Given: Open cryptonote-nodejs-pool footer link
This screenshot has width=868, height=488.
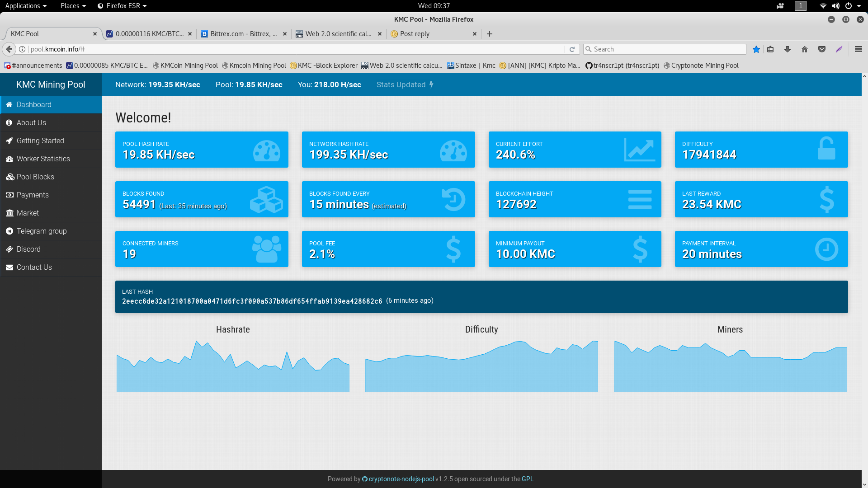Looking at the screenshot, I should pyautogui.click(x=398, y=479).
